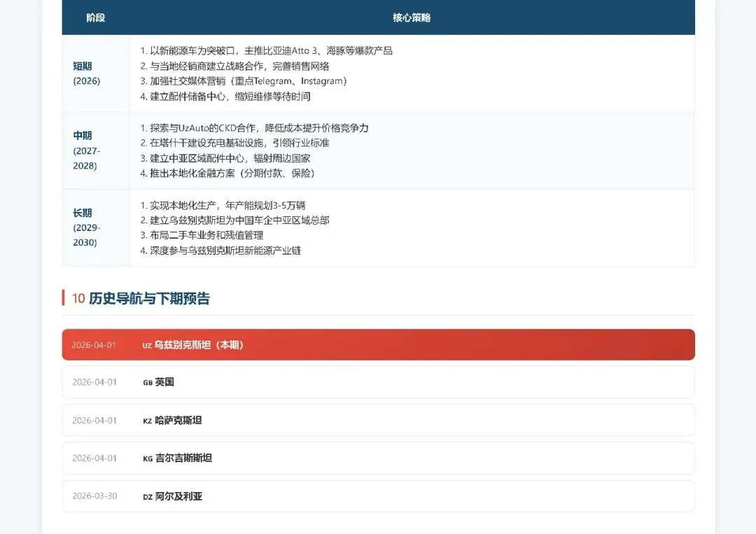Click the line mentioning Telegram、Instagram
This screenshot has height=534, width=756.
[x=244, y=81]
